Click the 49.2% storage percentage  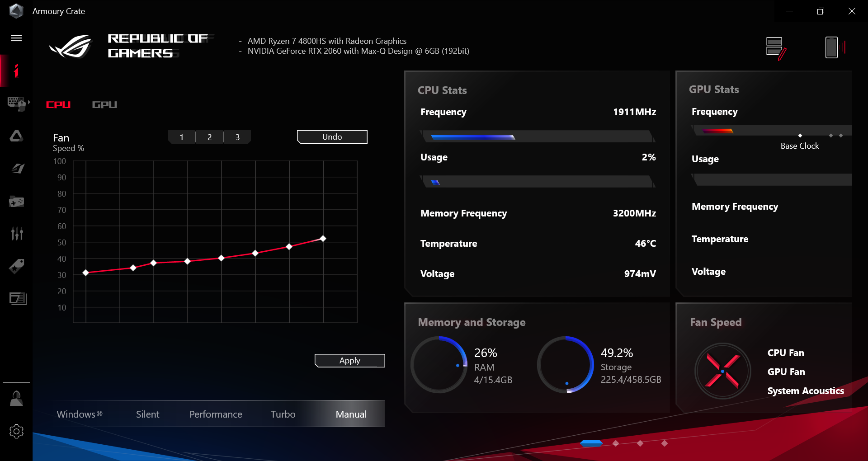pyautogui.click(x=617, y=353)
